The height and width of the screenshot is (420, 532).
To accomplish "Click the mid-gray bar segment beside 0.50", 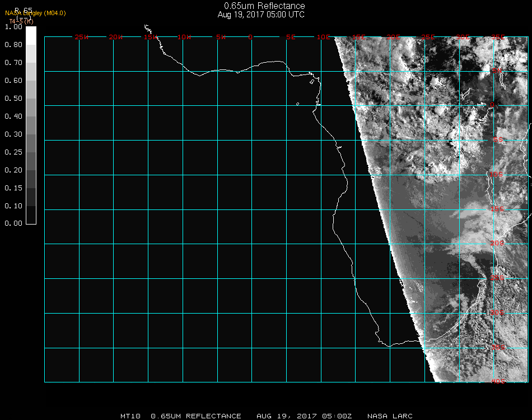I will (31, 107).
